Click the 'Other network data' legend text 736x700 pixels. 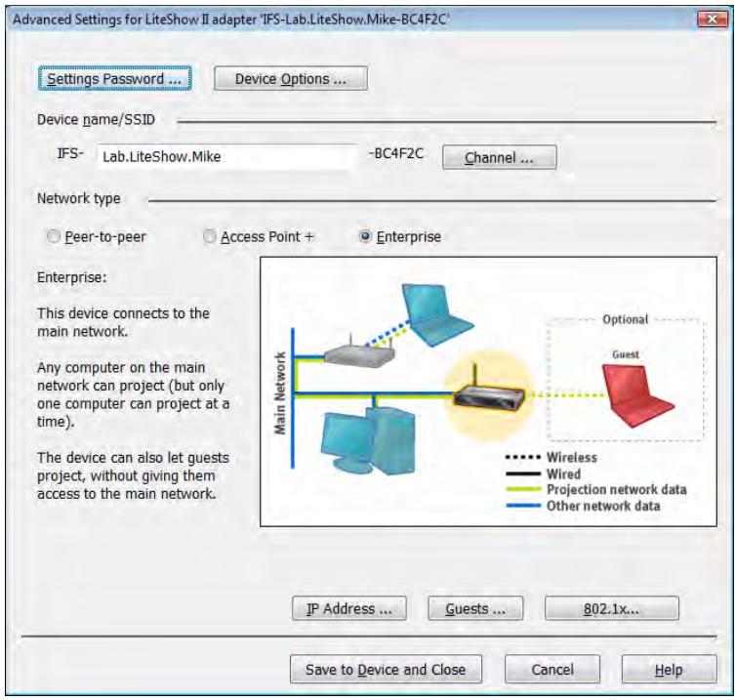click(603, 506)
